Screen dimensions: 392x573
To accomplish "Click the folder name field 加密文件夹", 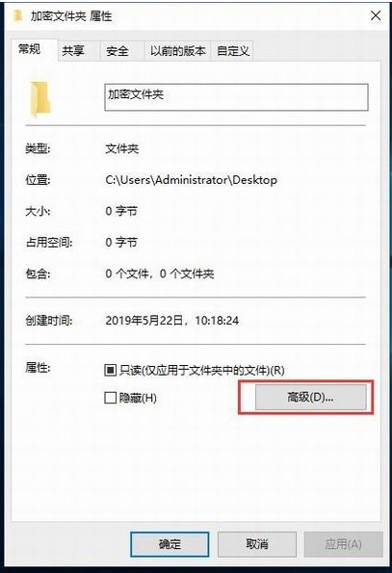I will pyautogui.click(x=236, y=97).
